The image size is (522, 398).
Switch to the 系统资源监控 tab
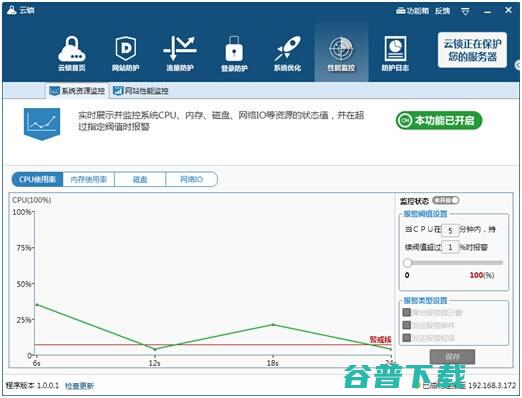tap(77, 91)
